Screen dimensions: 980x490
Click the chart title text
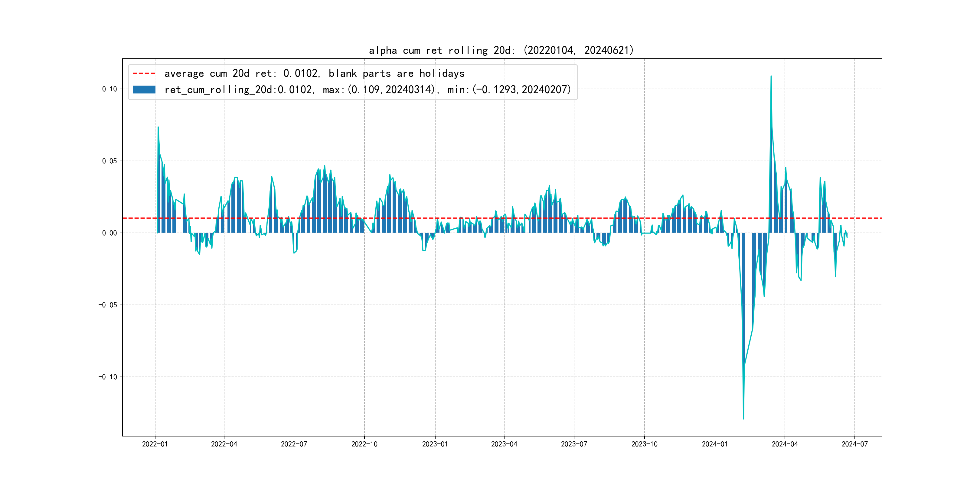tap(501, 50)
